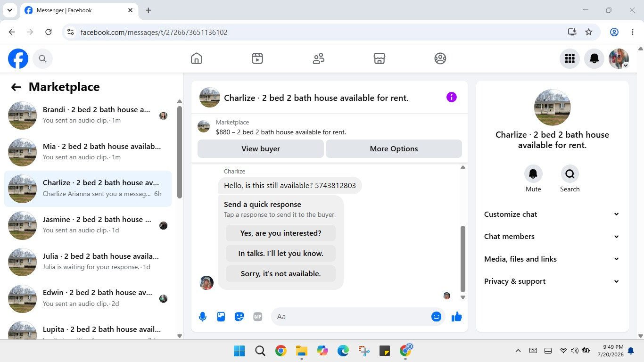The width and height of the screenshot is (644, 362).
Task: Open the taskbar clock and date
Action: pyautogui.click(x=610, y=351)
